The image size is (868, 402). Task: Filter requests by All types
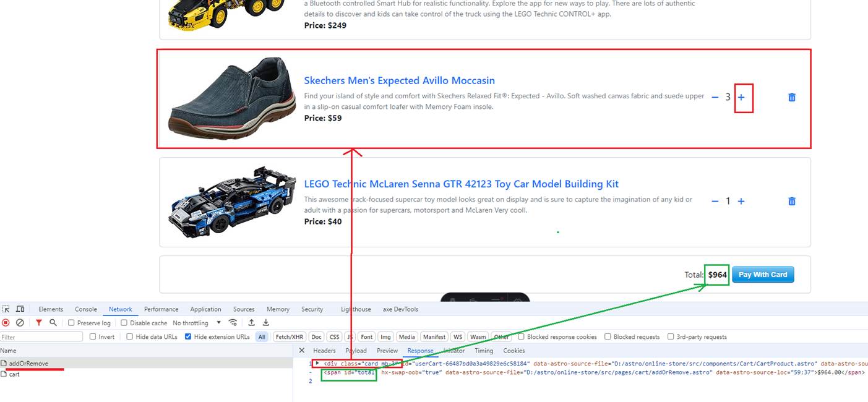point(262,337)
